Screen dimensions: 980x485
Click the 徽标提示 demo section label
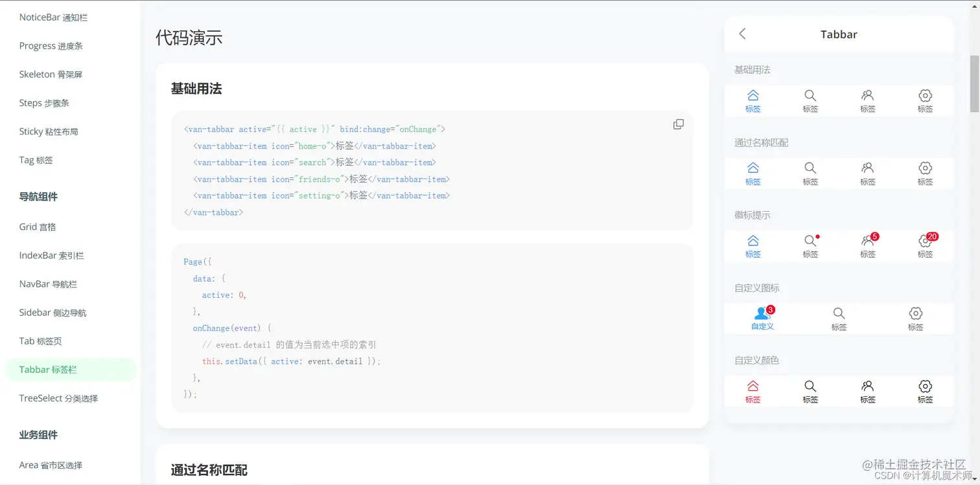(x=752, y=215)
